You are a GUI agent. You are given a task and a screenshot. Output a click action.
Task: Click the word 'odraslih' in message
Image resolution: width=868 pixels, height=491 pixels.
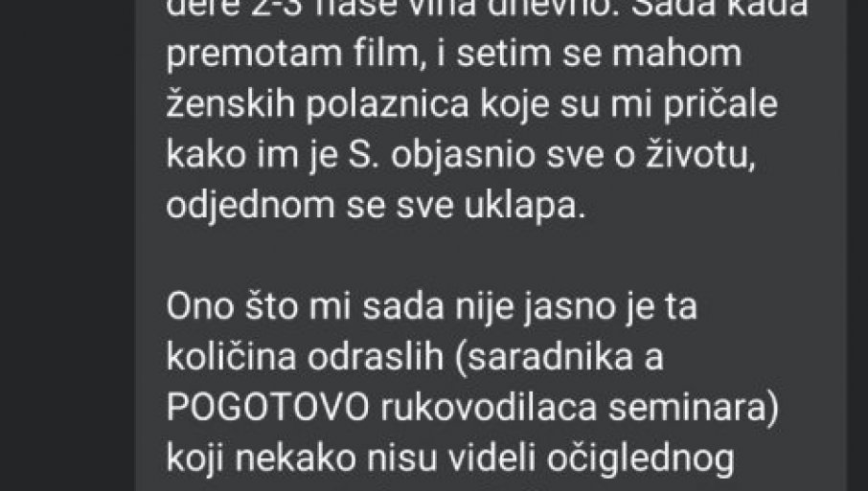point(376,357)
